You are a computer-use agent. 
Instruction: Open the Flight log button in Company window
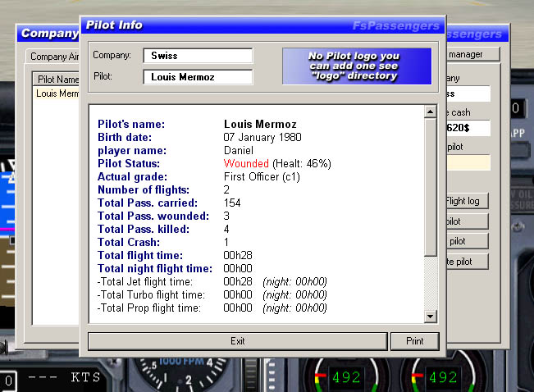tap(468, 201)
